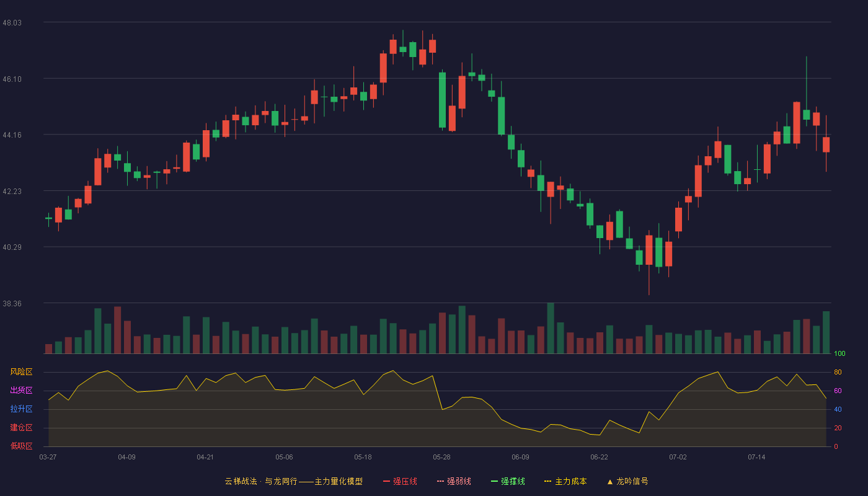This screenshot has width=868, height=496.
Task: Click the 42.23 price axis label
Action: (x=12, y=192)
